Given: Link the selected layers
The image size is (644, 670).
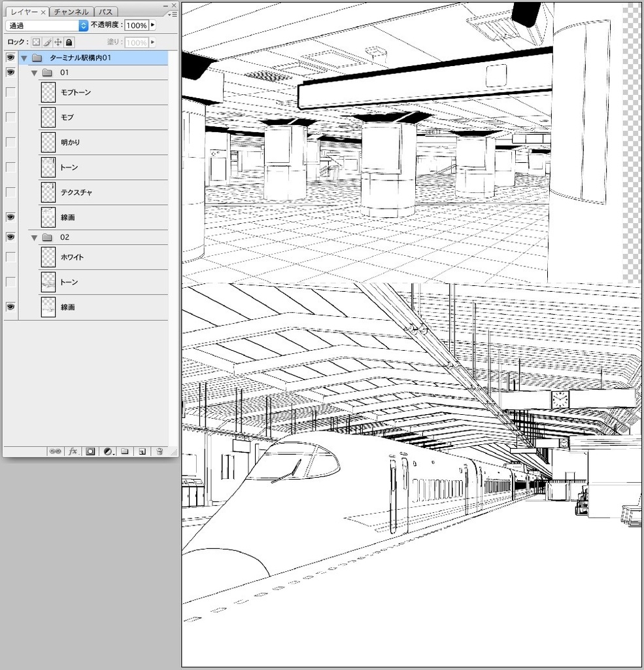Looking at the screenshot, I should (55, 451).
